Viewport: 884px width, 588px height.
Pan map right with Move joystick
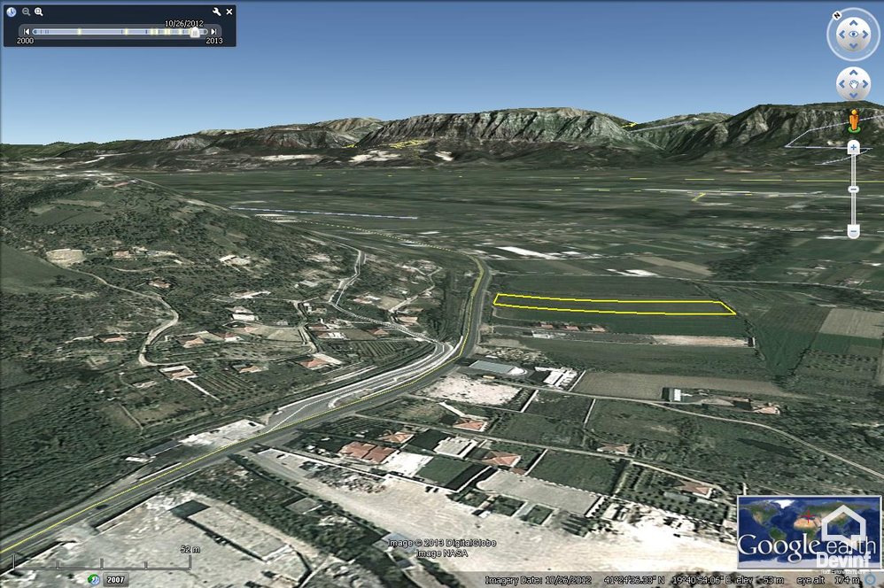(865, 84)
